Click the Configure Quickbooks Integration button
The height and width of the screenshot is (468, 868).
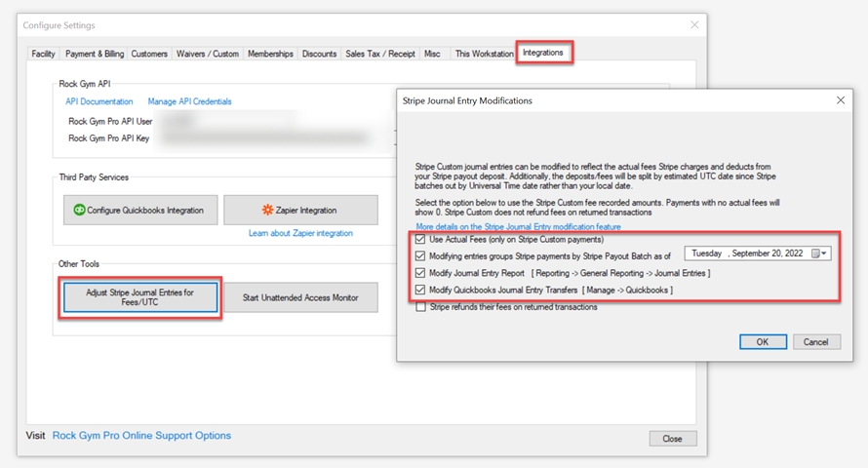pos(140,210)
